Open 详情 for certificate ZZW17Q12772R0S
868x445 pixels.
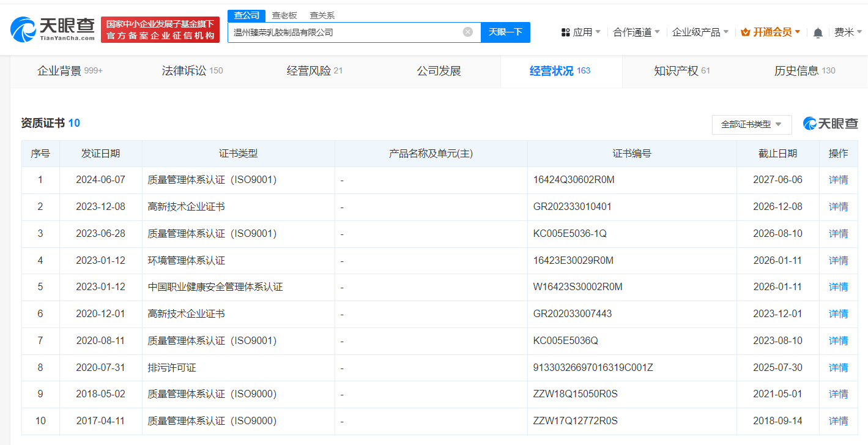tap(838, 421)
